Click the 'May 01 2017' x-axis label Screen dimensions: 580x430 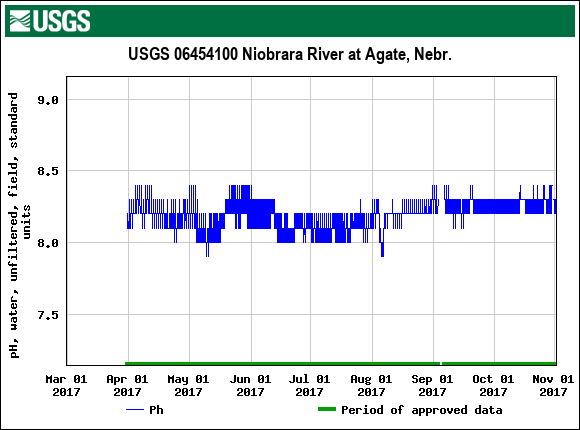tap(189, 385)
